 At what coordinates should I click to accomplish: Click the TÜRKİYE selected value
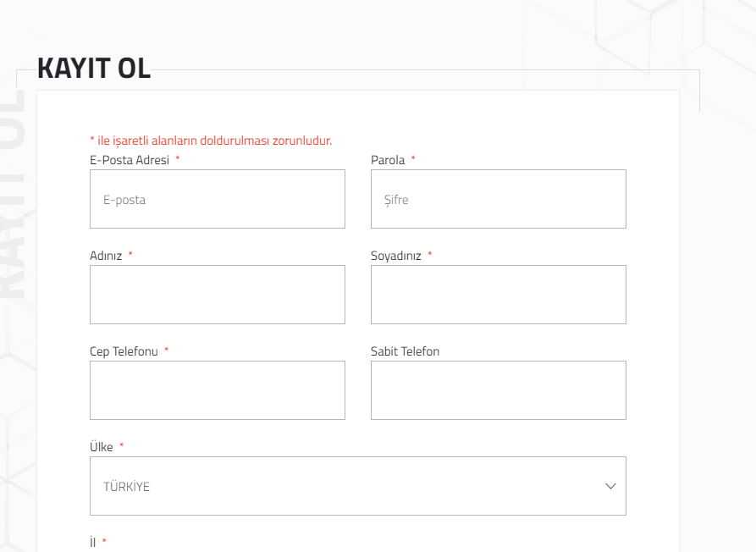pos(126,487)
